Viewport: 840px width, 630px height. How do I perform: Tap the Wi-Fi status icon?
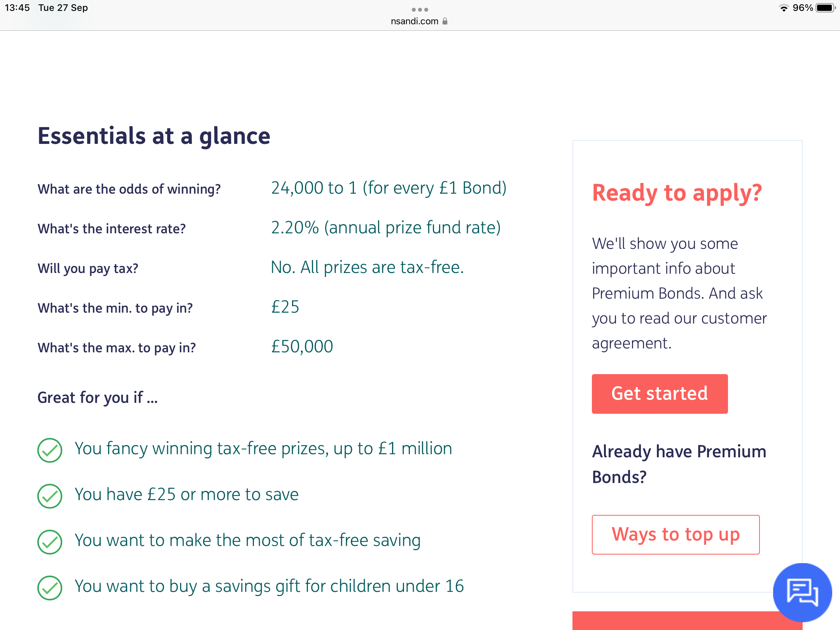tap(784, 8)
